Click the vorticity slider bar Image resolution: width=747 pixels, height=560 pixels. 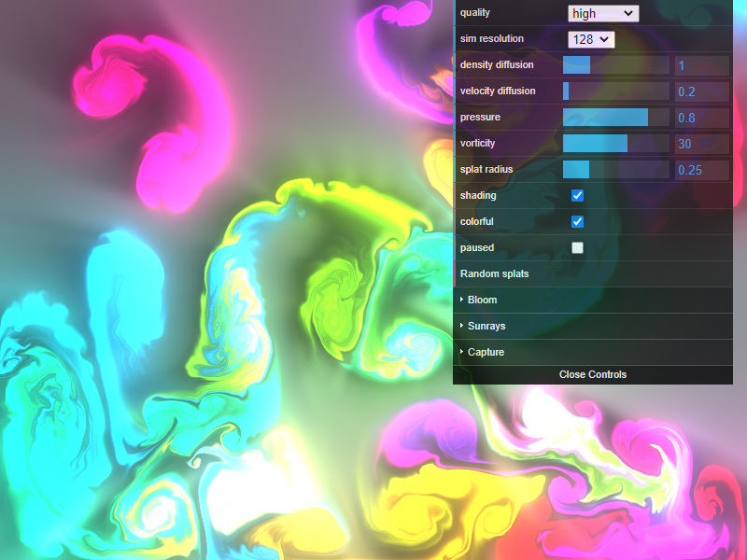(615, 144)
